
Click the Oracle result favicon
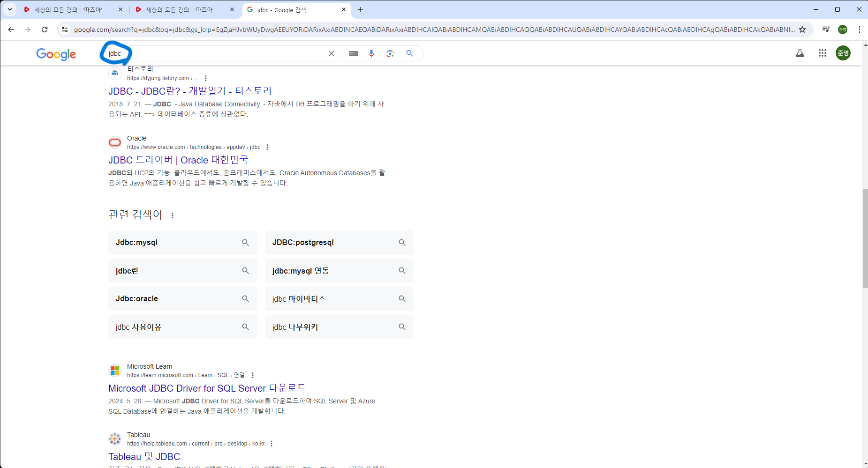pyautogui.click(x=115, y=142)
